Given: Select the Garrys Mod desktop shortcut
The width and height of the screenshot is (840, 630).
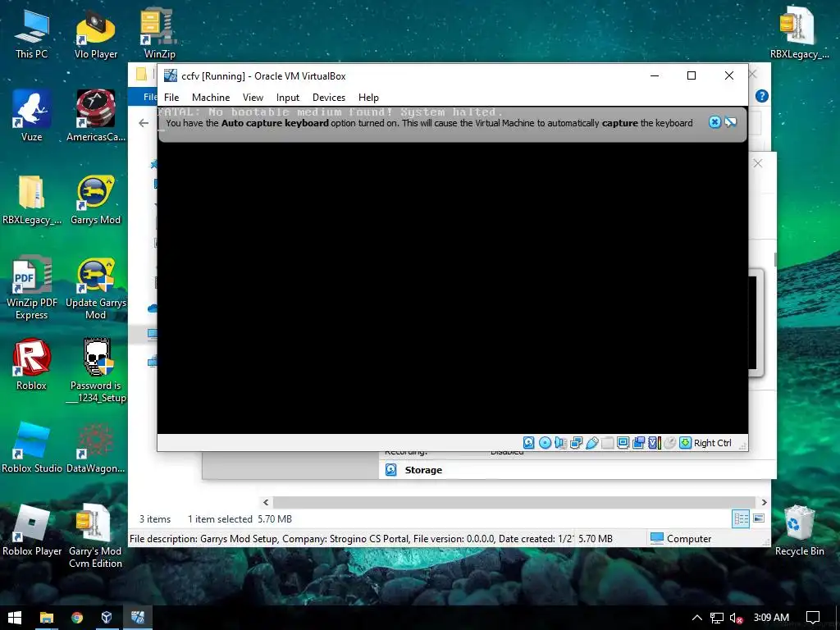Looking at the screenshot, I should (x=96, y=199).
